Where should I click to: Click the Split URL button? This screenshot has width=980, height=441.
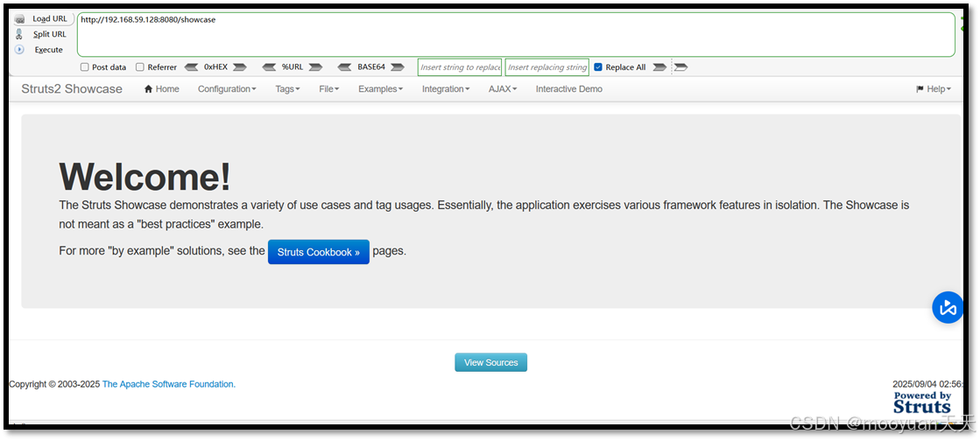(49, 34)
